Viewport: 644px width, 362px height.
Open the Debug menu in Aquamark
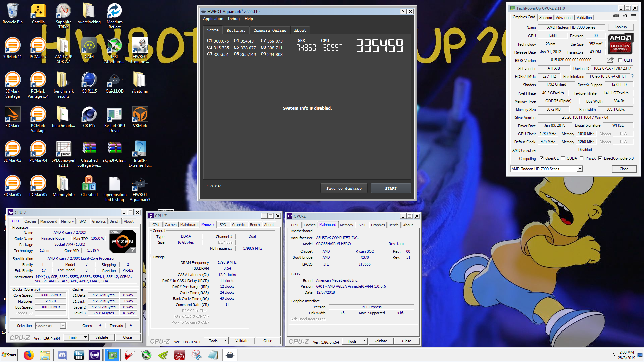tap(234, 19)
